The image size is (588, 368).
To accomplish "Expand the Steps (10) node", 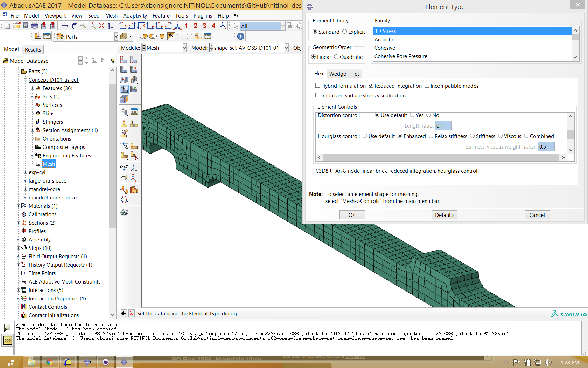I will pos(19,248).
